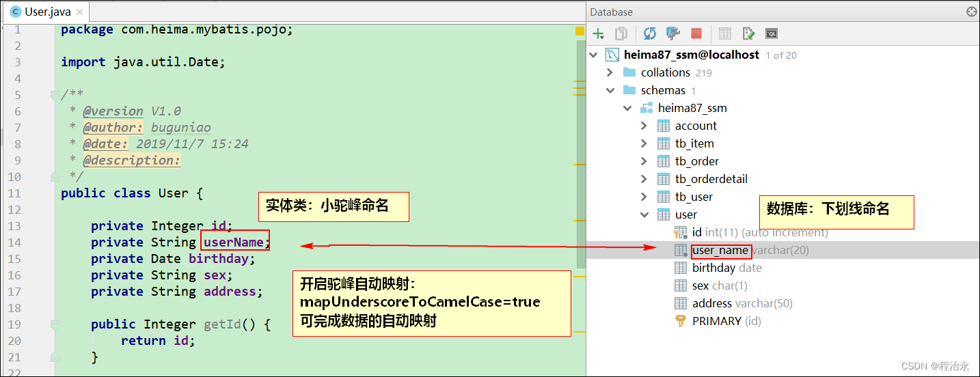Screen dimensions: 980x377
Task: Fold the Javadoc comment at line 5
Action: click(55, 95)
